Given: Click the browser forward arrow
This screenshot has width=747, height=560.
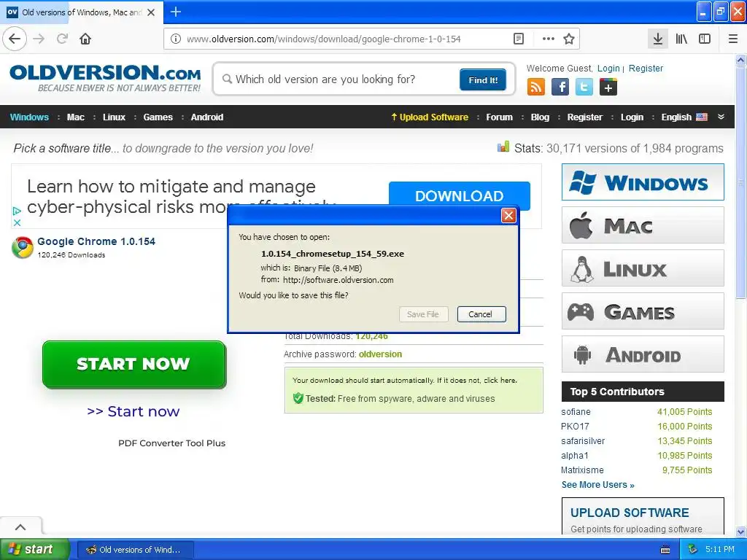Looking at the screenshot, I should point(39,39).
